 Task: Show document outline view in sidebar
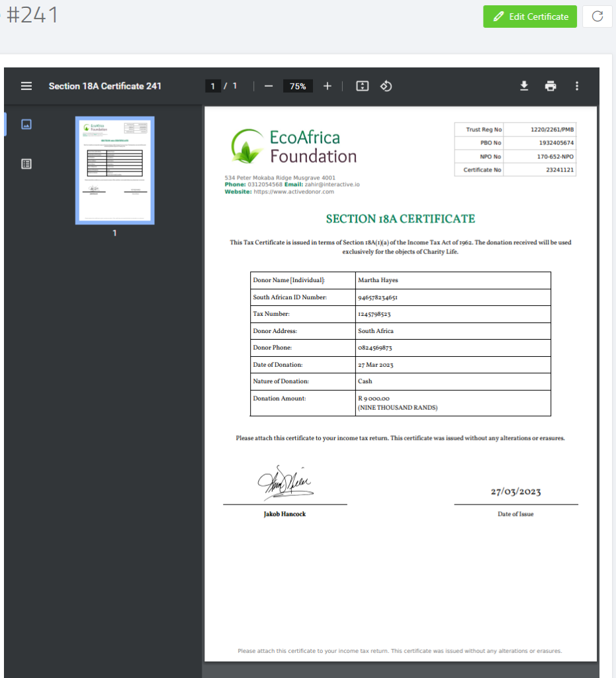[26, 164]
